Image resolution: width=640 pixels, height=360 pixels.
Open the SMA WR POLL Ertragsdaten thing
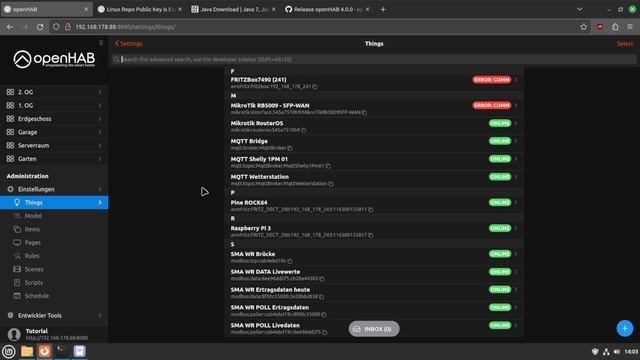point(374,311)
